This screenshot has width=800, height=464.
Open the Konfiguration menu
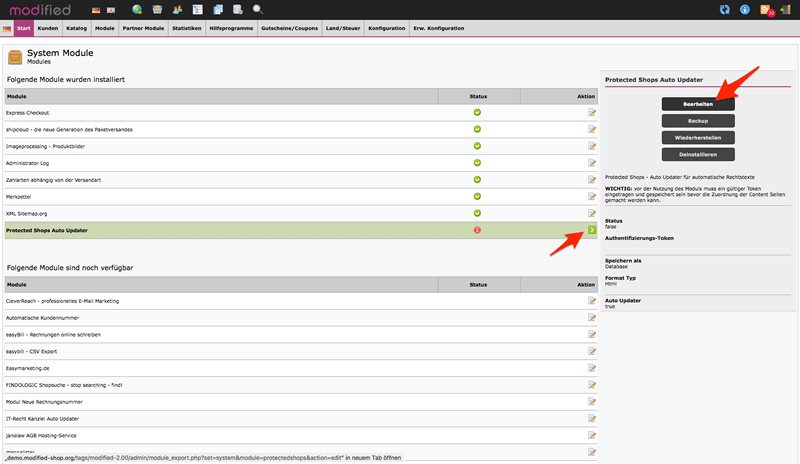tap(387, 29)
